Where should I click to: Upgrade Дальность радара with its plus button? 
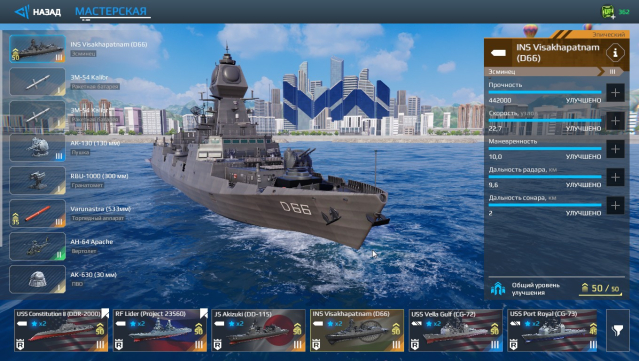(x=615, y=177)
